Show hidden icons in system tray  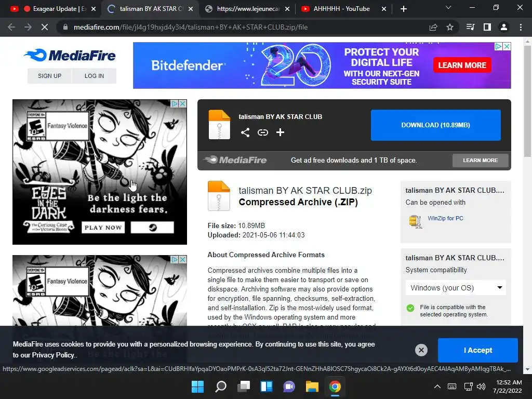click(x=437, y=387)
